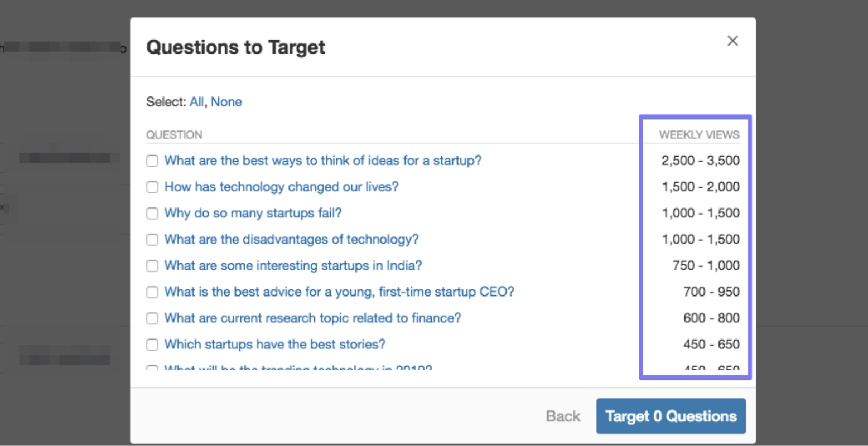
Task: Close the Questions to Target dialog
Action: click(732, 41)
